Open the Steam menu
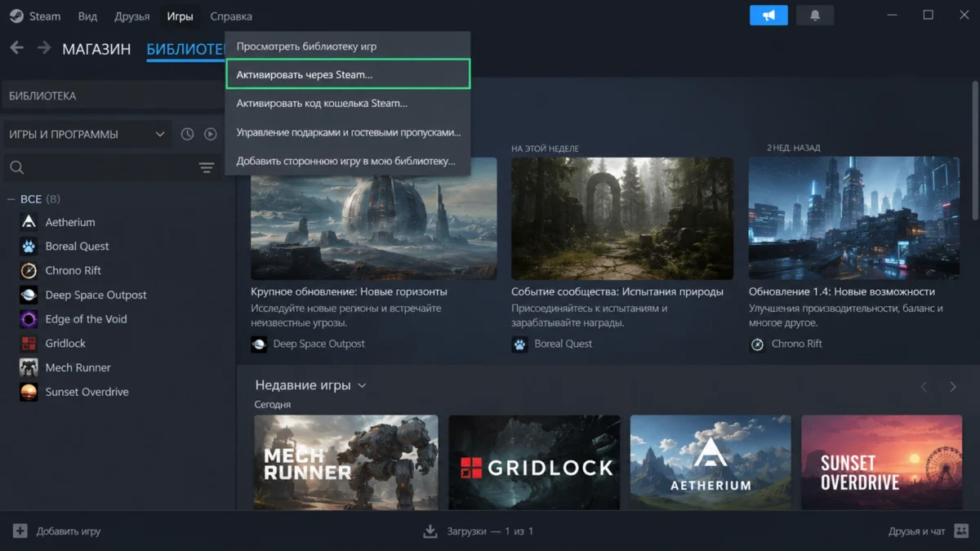This screenshot has height=551, width=980. (45, 16)
